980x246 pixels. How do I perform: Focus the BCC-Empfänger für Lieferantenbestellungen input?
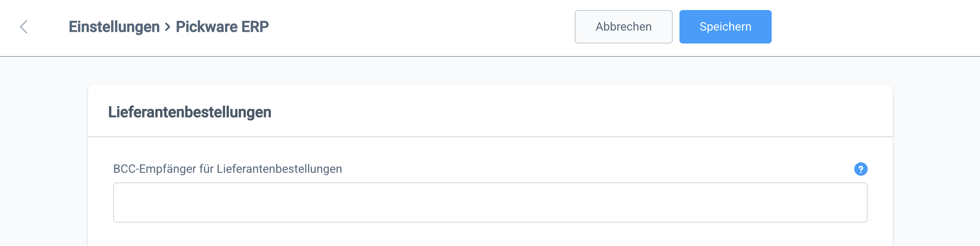[490, 202]
